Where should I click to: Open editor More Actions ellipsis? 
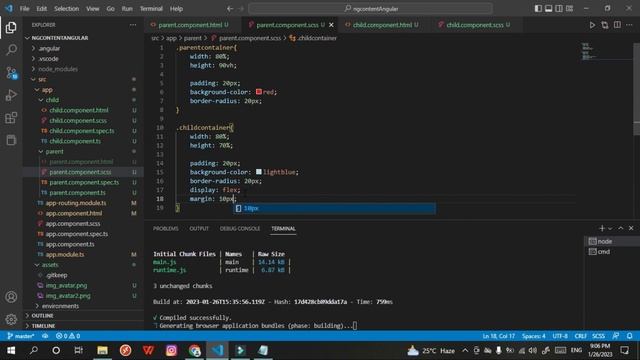pyautogui.click(x=629, y=25)
